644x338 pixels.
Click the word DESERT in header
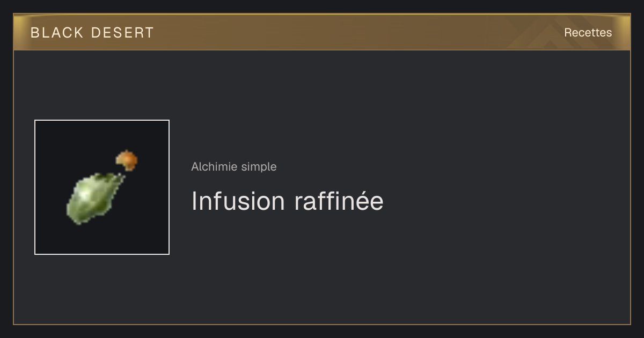[122, 33]
